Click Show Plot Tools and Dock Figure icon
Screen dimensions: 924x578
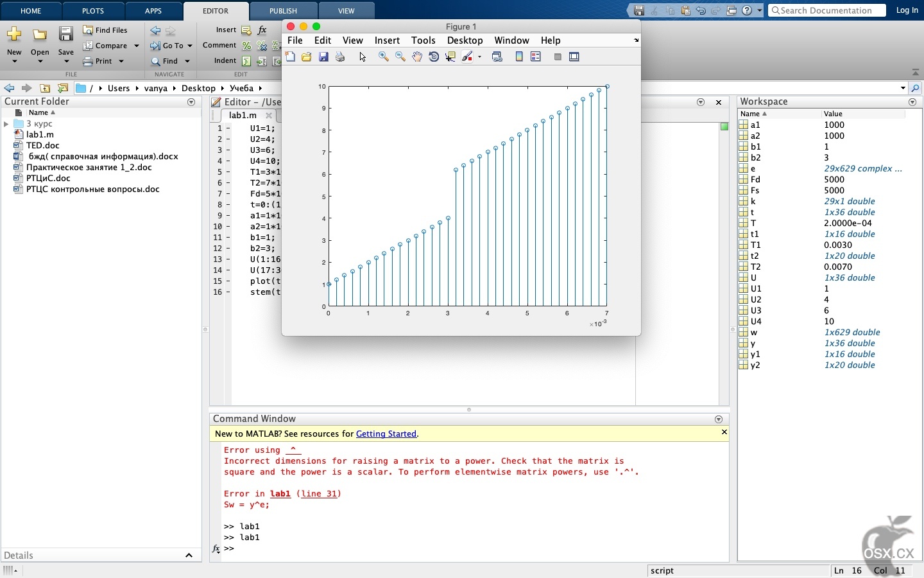[574, 57]
